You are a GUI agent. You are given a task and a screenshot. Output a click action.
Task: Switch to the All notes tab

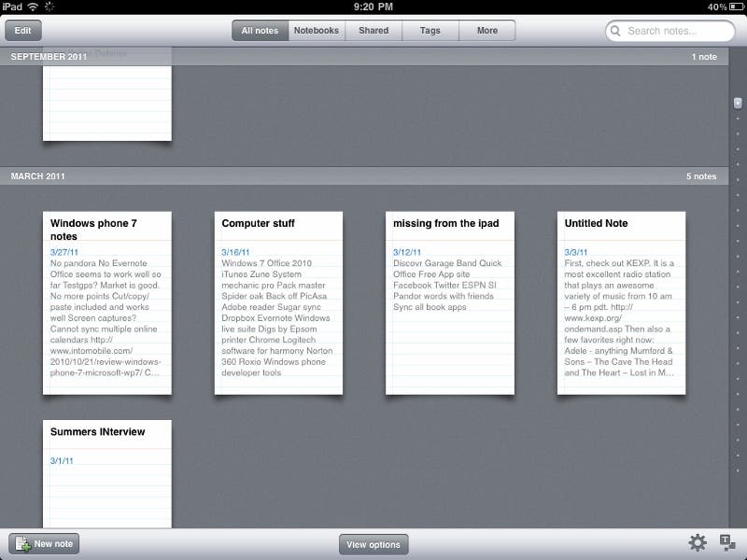pos(260,31)
